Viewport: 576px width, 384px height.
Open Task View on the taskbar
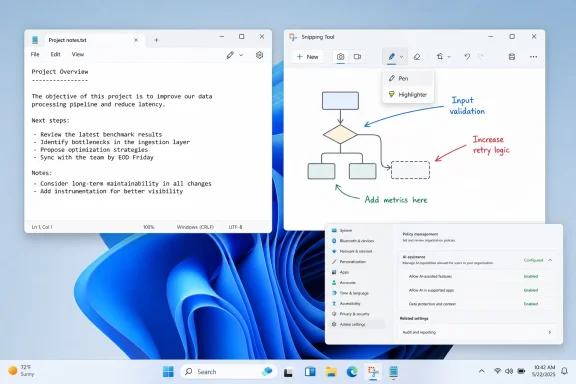288,372
